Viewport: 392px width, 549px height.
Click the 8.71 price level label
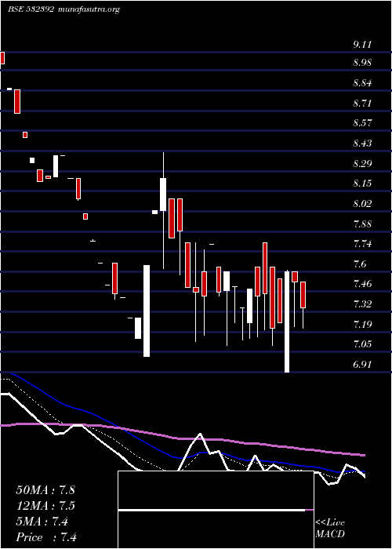click(x=362, y=103)
